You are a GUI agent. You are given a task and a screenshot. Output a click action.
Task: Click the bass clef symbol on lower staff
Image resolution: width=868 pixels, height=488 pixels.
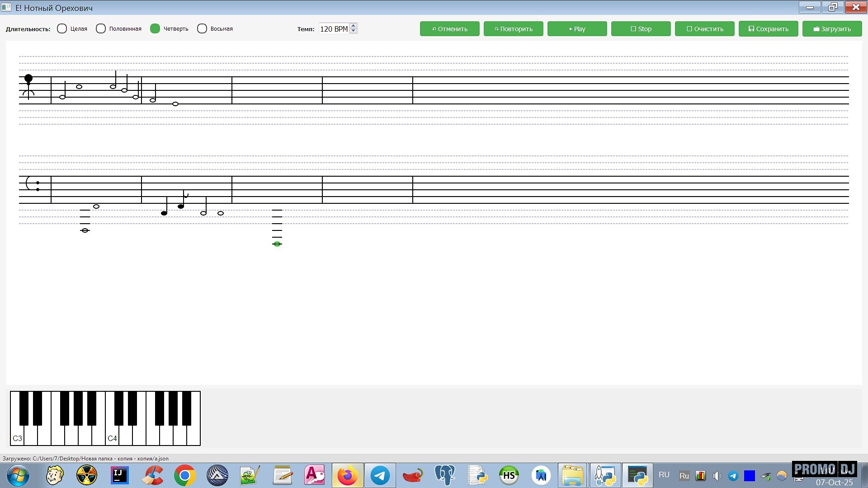pyautogui.click(x=32, y=183)
